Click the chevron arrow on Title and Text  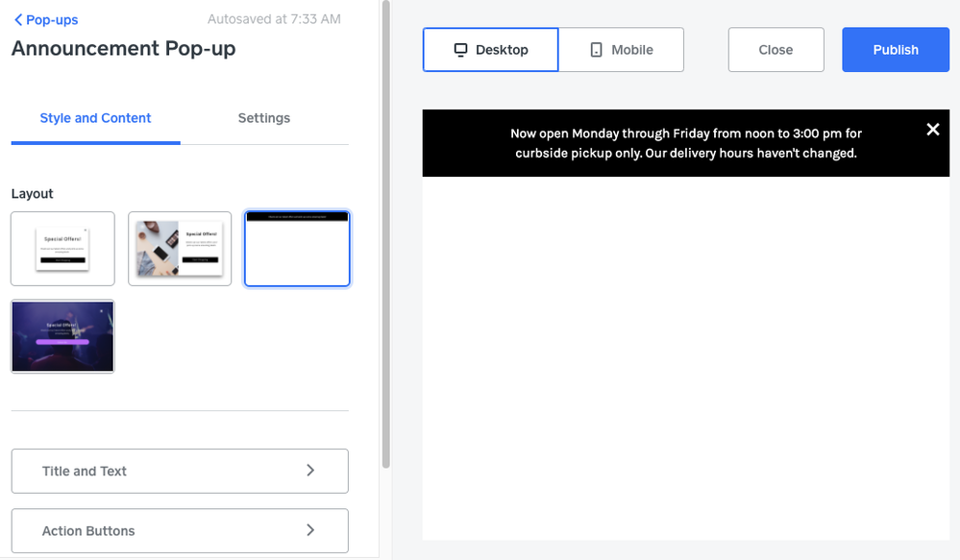coord(310,471)
